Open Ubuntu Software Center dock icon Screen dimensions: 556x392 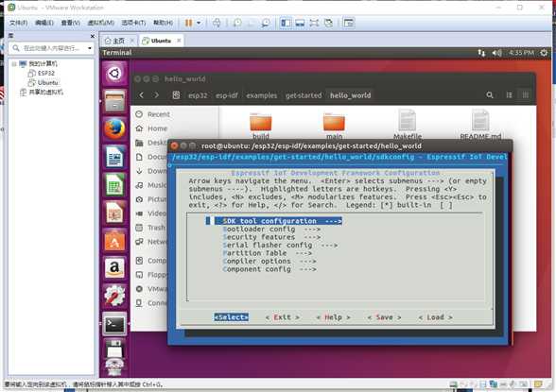click(x=114, y=241)
